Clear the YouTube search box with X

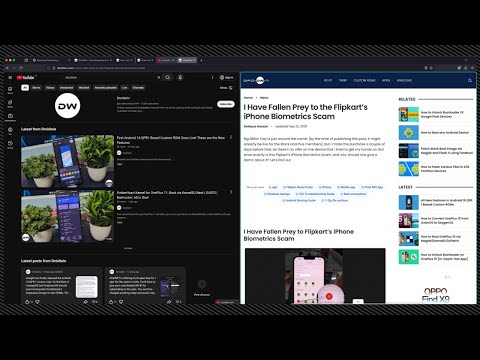coord(159,77)
